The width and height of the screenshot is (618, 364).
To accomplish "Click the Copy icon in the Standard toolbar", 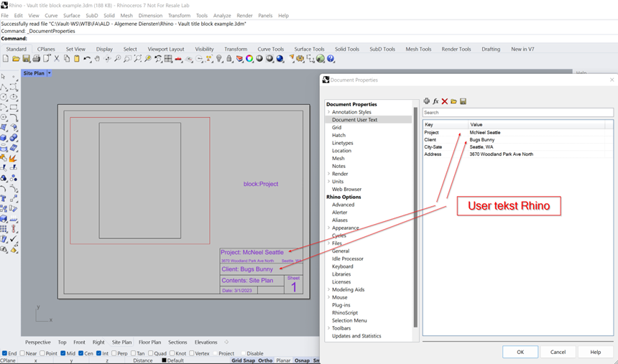I will [67, 59].
